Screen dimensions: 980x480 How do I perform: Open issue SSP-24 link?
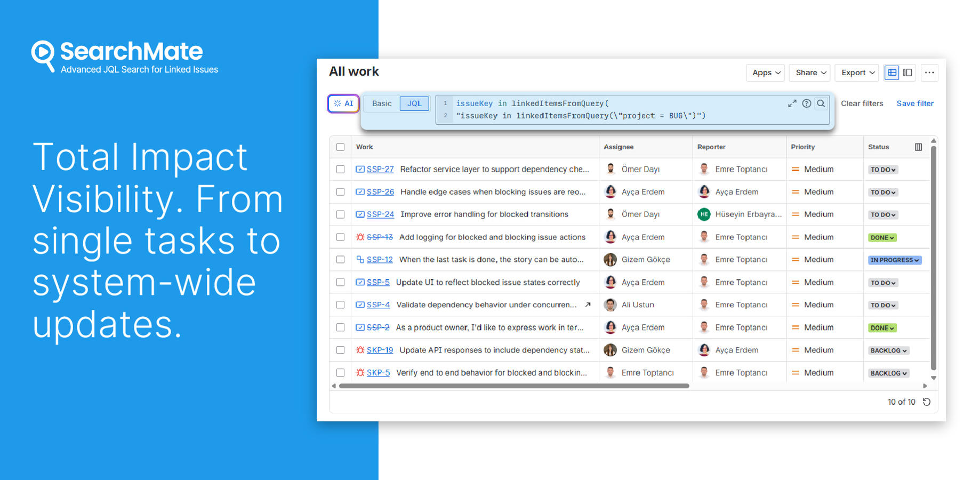(380, 214)
